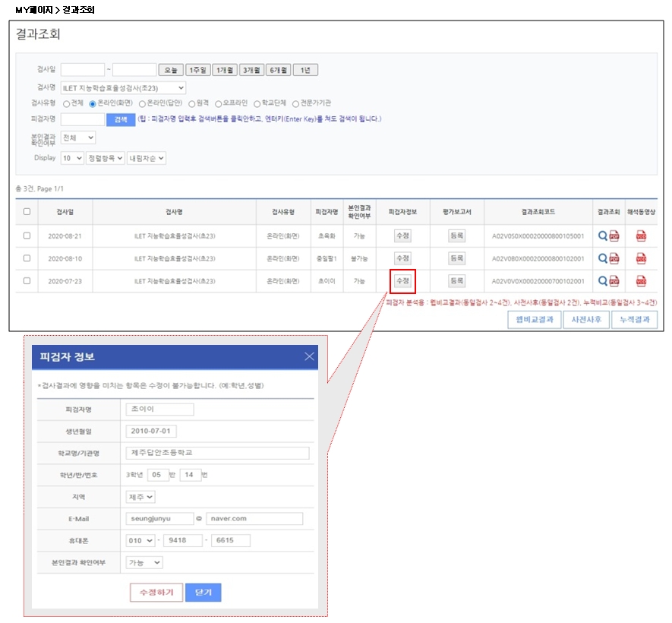Click the 1개월 date range button
The height and width of the screenshot is (623, 672).
click(225, 70)
